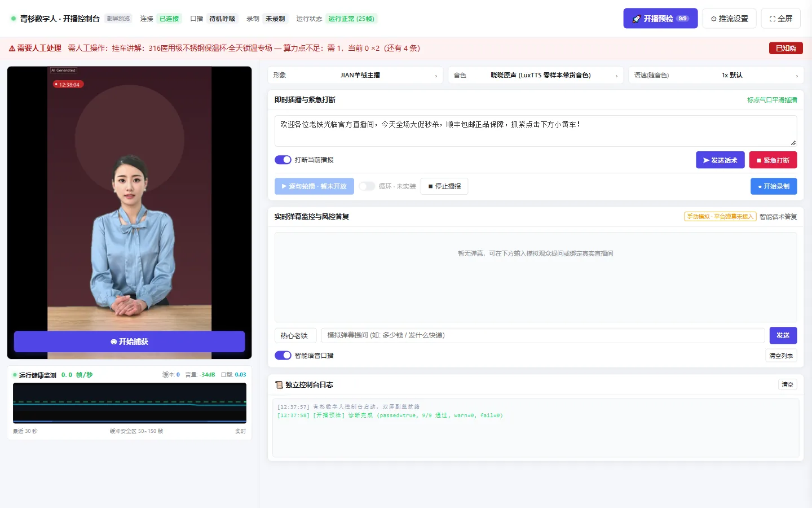Open the 音色 voice dropdown
This screenshot has width=812, height=508.
coord(536,75)
